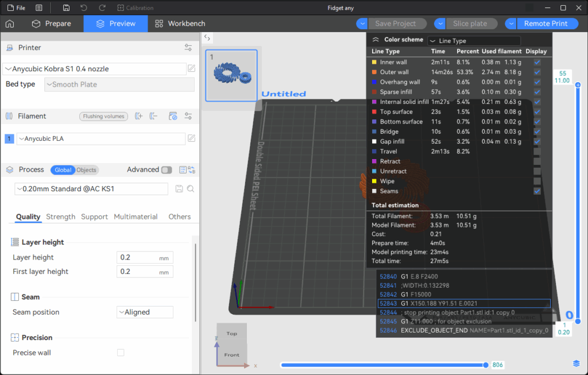Switch to the Prepare tab
The image size is (588, 375).
coord(52,24)
